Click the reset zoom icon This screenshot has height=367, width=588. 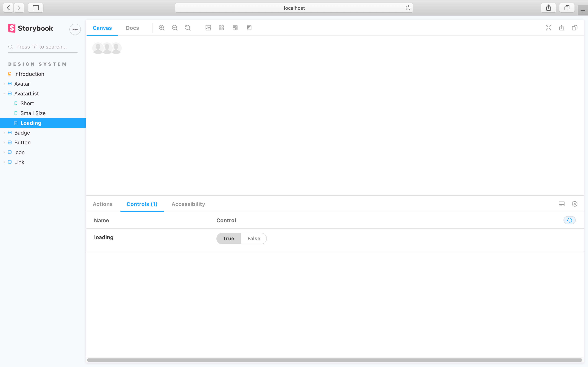click(x=188, y=28)
